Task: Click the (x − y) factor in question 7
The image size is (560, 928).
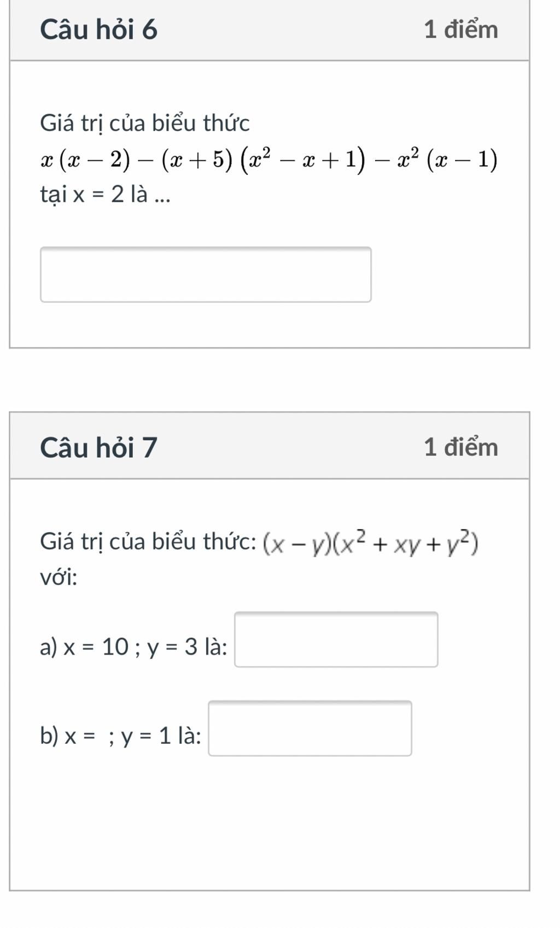Action: pos(297,544)
